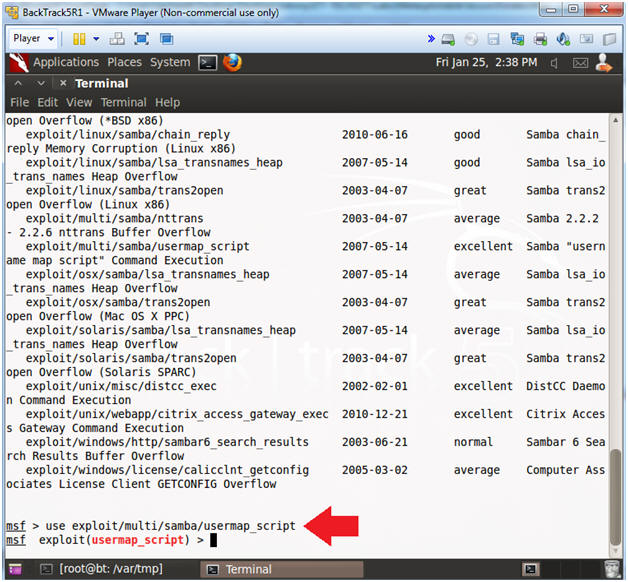This screenshot has width=628, height=582.
Task: Click the Terminal roll-up arrow
Action: point(18,83)
